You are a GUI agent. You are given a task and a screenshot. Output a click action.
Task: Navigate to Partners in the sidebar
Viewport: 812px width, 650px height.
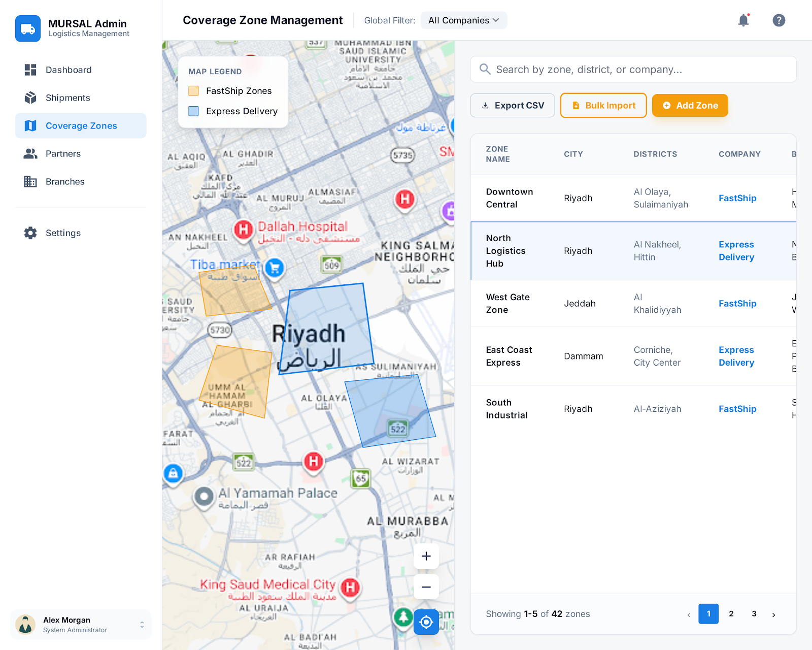pyautogui.click(x=63, y=154)
